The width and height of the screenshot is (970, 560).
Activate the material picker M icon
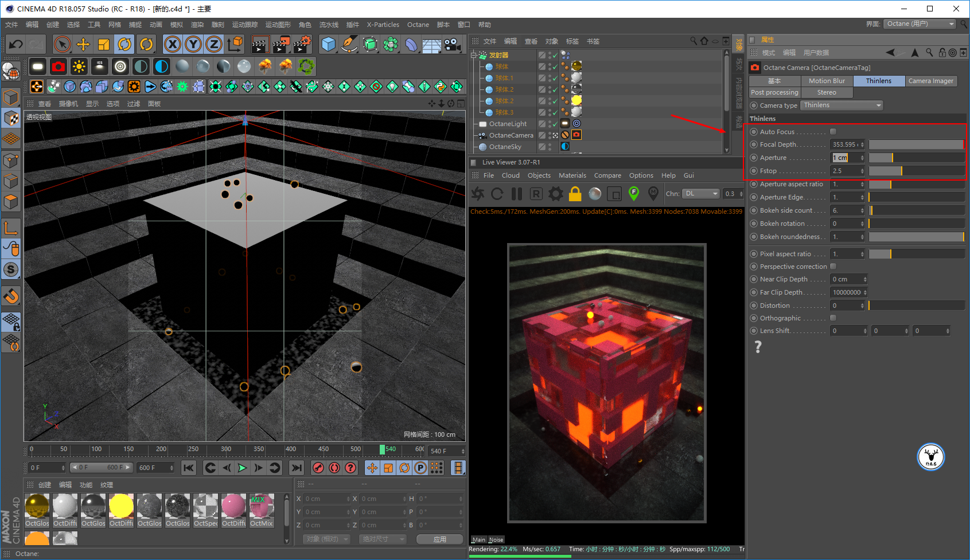[653, 194]
